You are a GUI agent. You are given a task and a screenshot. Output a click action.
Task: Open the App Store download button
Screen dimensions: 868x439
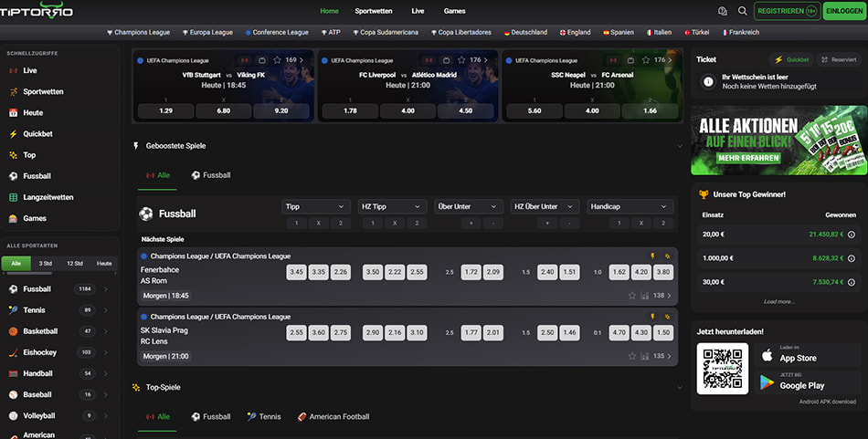(807, 356)
